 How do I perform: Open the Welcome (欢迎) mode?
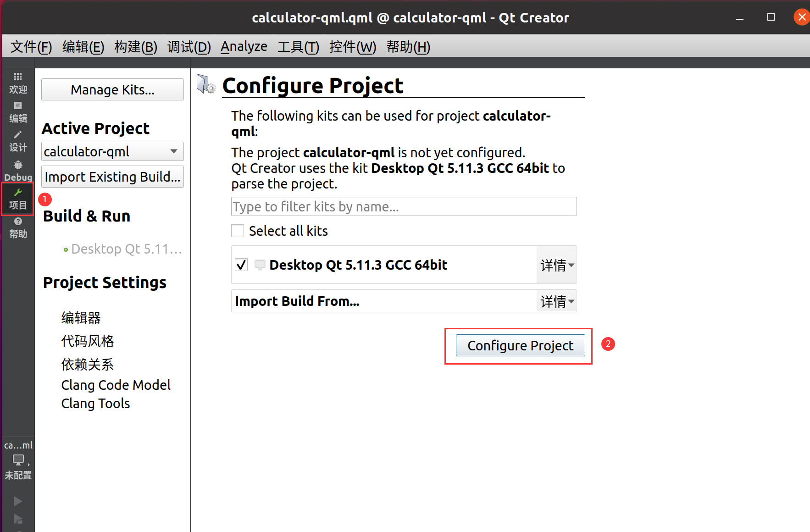point(18,83)
